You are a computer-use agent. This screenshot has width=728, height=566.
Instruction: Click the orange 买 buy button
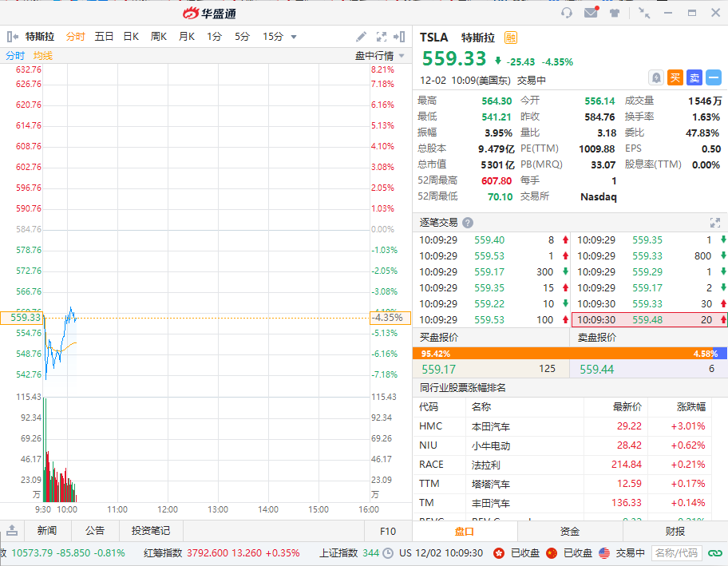pyautogui.click(x=675, y=77)
